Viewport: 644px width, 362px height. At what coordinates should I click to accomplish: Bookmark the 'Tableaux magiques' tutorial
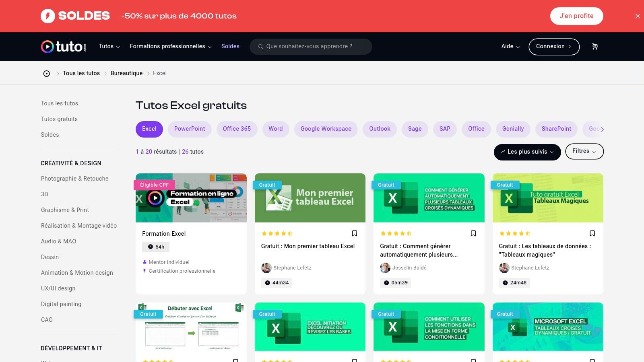coord(592,233)
